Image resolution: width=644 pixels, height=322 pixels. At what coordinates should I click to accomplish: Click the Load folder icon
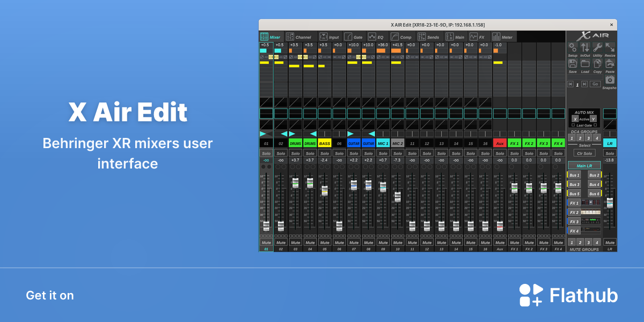point(585,63)
